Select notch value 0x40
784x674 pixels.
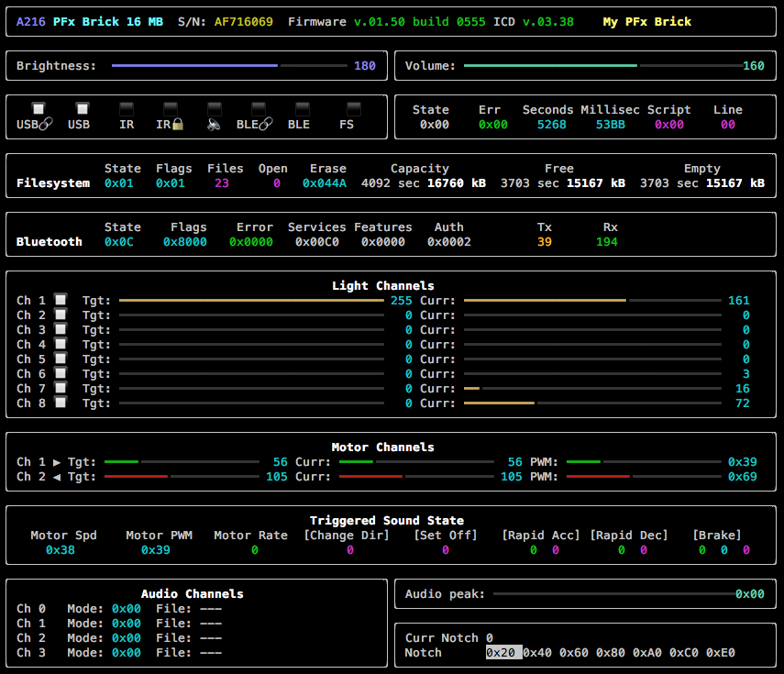537,653
